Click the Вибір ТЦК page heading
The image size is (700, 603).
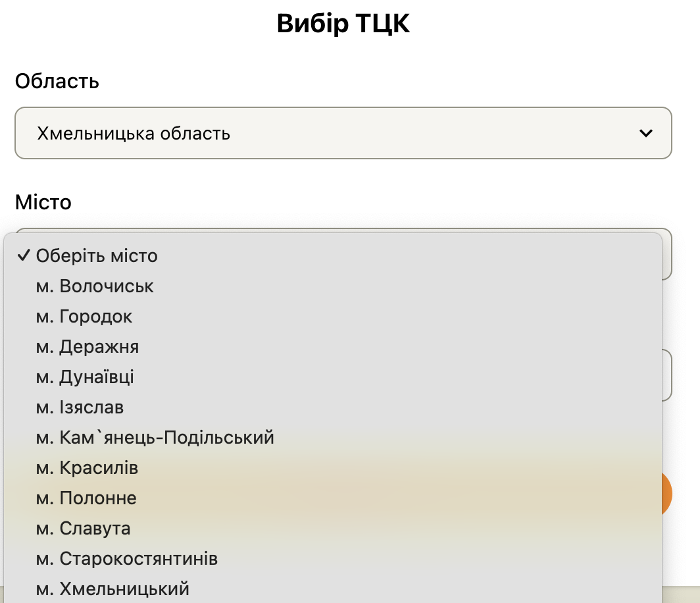343,24
